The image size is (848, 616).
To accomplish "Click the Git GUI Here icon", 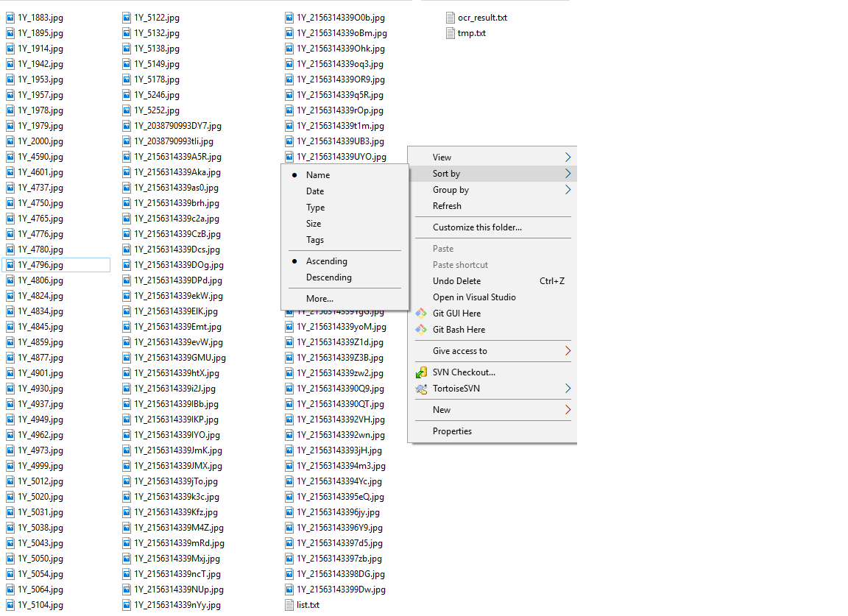I will [421, 313].
